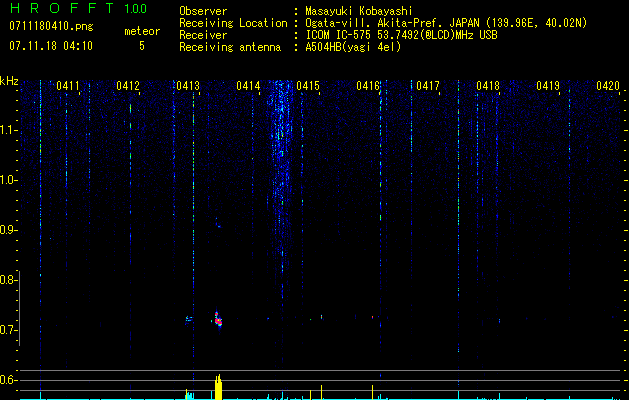Click the 1.1 frequency axis label
Screen dimensions: 629x400
[8, 130]
